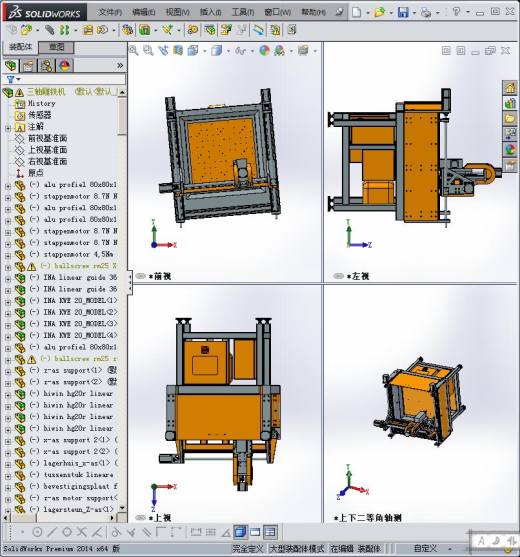This screenshot has width=520, height=557.
Task: Select the History tree item
Action: tap(42, 103)
